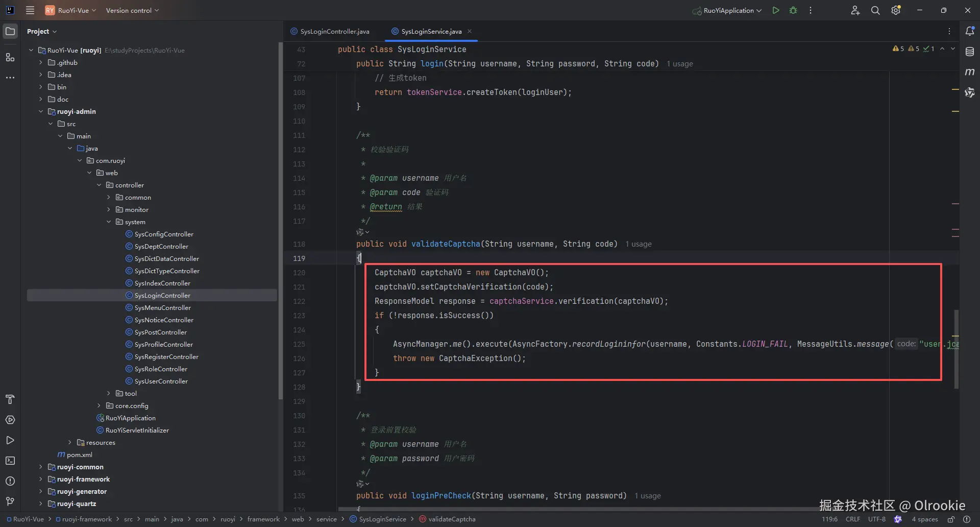Open the Structure tool window icon
Viewport: 980px width, 527px height.
(x=10, y=57)
